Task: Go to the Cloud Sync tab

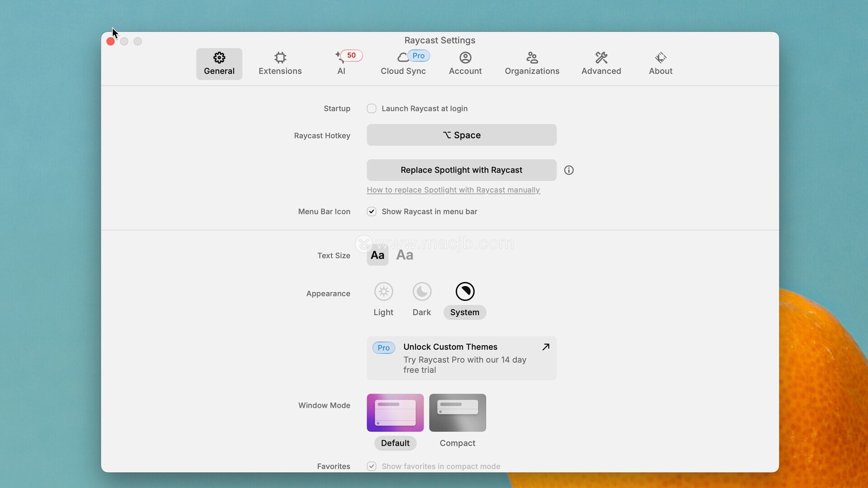Action: 403,64
